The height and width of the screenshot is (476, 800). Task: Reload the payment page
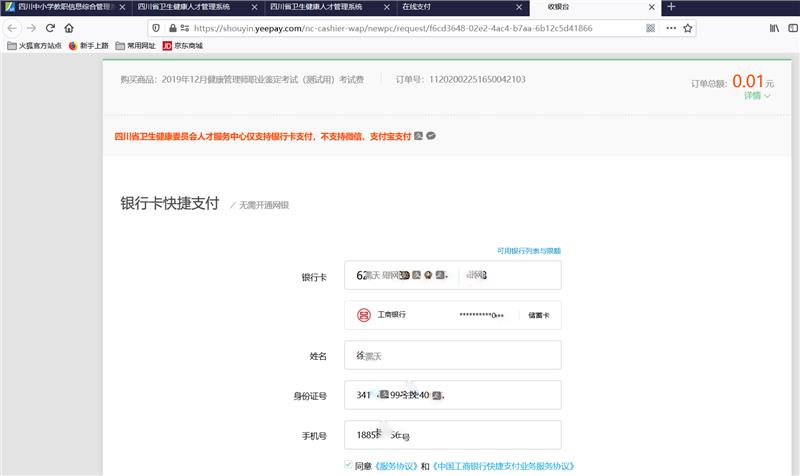pos(50,28)
